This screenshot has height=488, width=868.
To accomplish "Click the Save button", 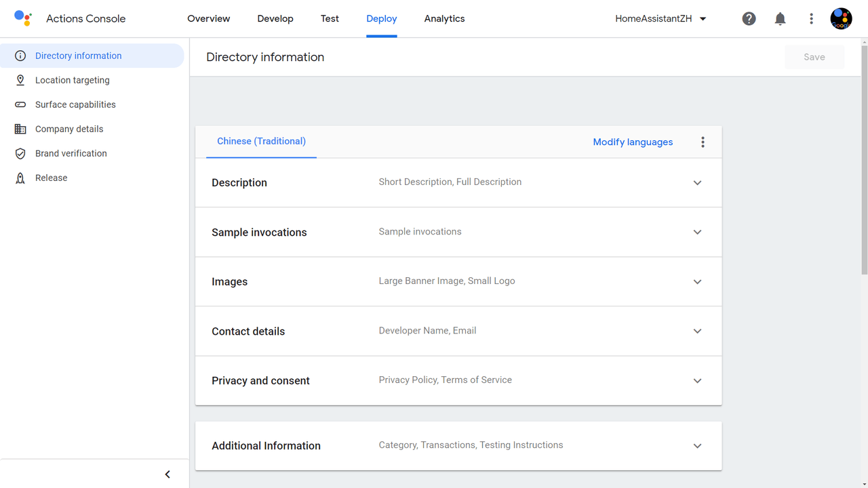I will pyautogui.click(x=814, y=57).
